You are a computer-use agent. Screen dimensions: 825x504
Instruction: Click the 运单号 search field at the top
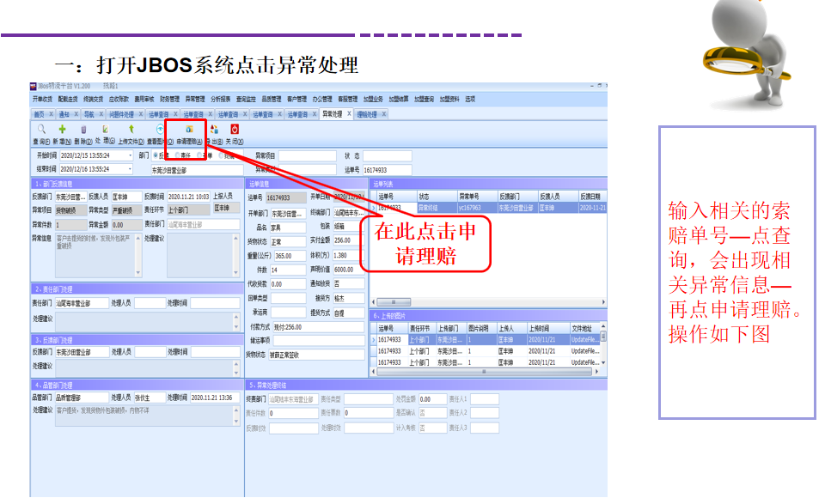388,170
